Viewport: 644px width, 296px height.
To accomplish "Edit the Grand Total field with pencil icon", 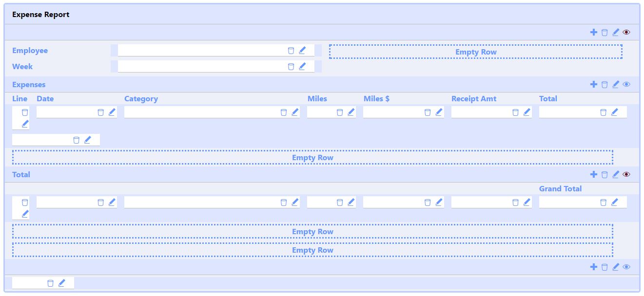I will click(614, 202).
